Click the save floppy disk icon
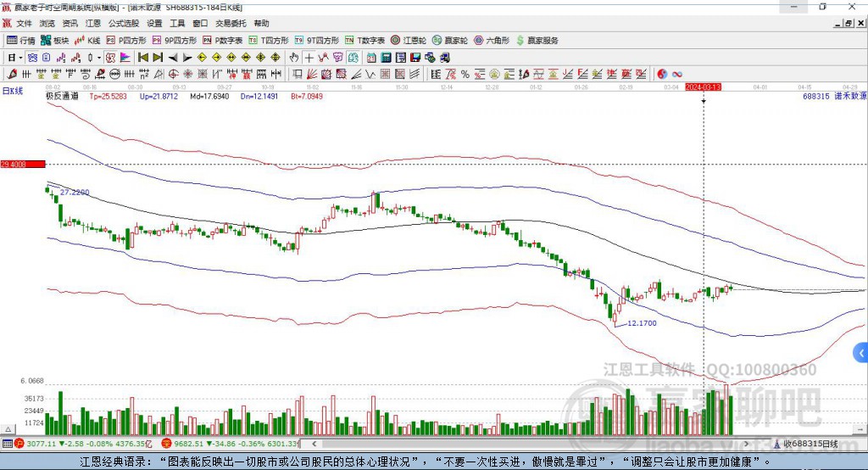This screenshot has width=868, height=470. click(415, 58)
